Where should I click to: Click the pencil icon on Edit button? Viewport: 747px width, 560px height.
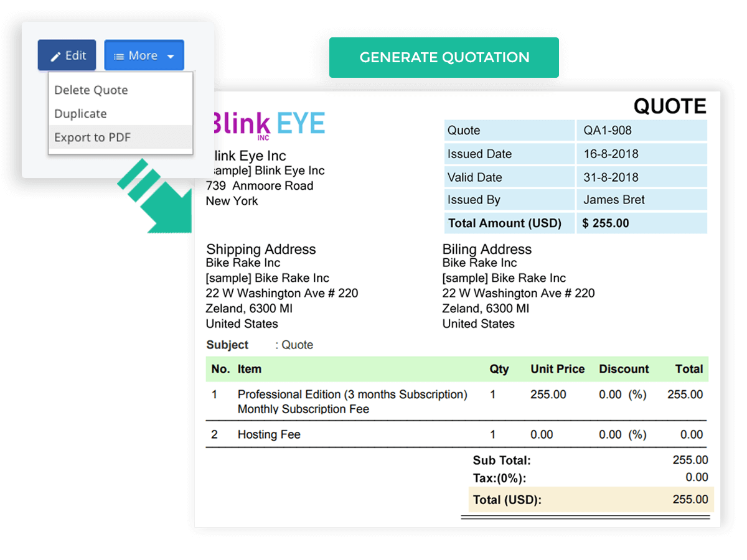coord(56,56)
